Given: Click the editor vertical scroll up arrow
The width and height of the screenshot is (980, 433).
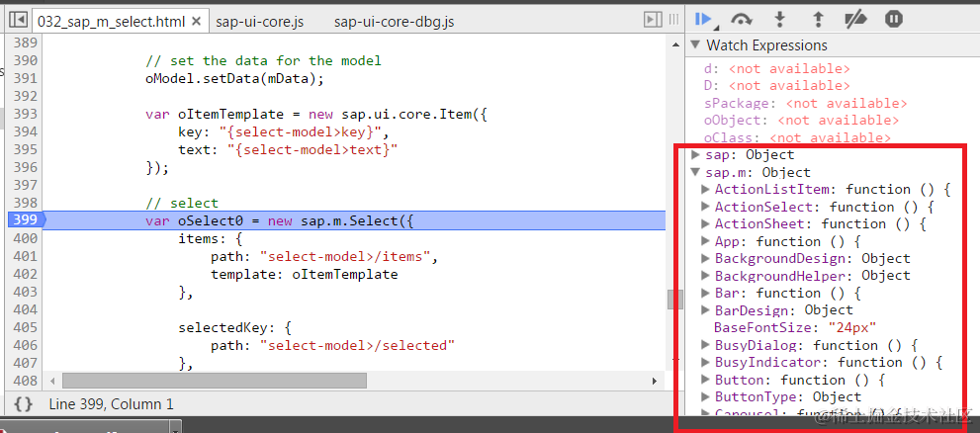Looking at the screenshot, I should 674,45.
